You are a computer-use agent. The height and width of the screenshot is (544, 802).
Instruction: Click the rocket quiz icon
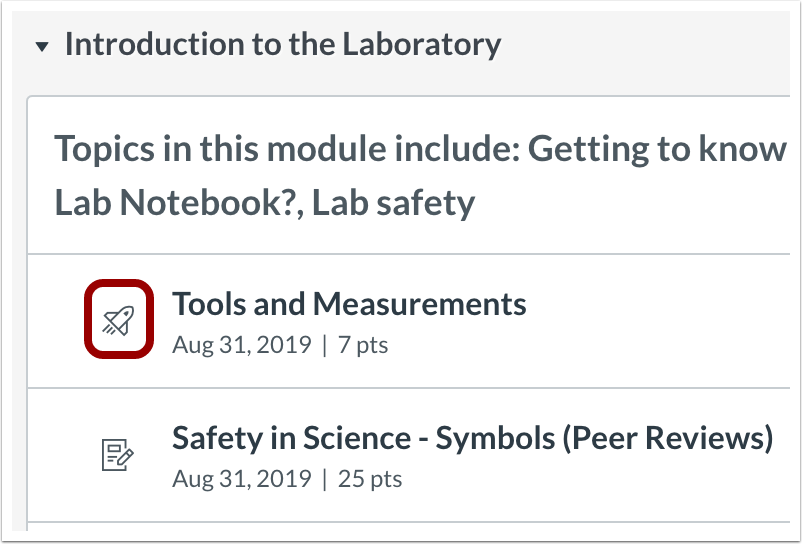click(119, 320)
